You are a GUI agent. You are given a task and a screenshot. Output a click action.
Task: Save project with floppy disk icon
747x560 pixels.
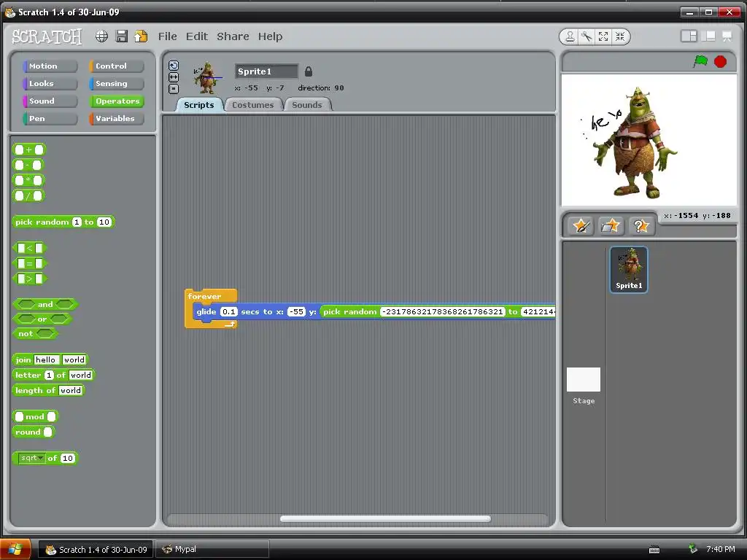tap(122, 36)
